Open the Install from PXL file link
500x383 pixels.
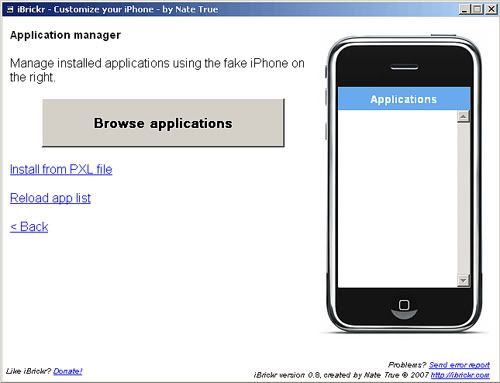point(61,169)
